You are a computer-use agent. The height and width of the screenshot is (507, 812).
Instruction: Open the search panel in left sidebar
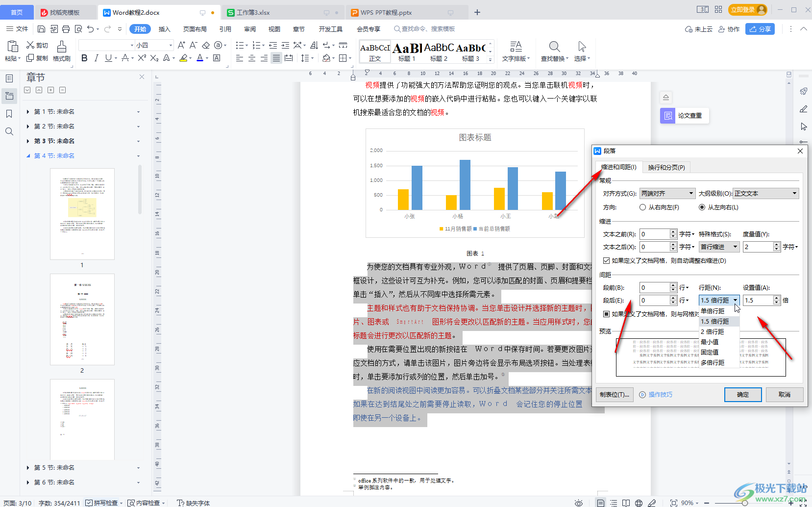coord(9,131)
